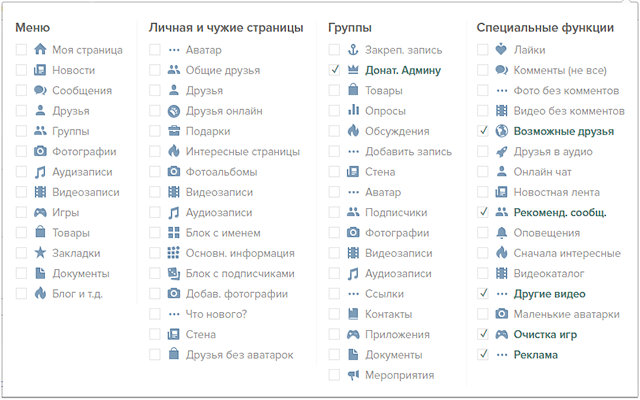The image size is (640, 400).
Task: Click the Приложения label
Action: coord(397,334)
